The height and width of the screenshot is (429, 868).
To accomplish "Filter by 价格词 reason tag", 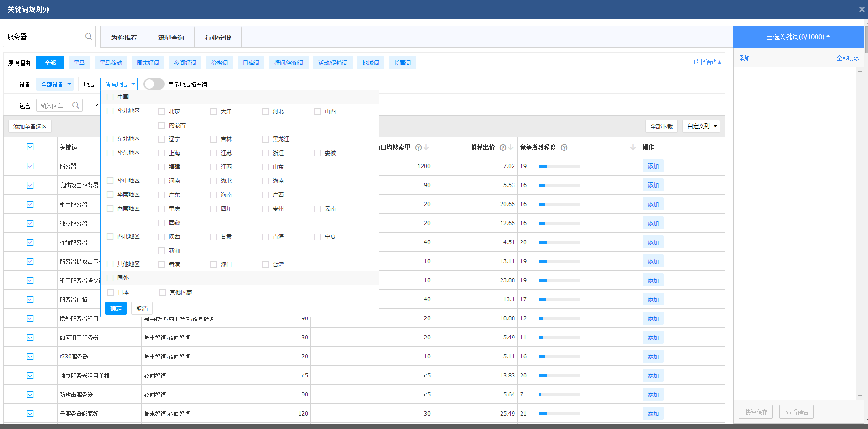I will (x=219, y=63).
